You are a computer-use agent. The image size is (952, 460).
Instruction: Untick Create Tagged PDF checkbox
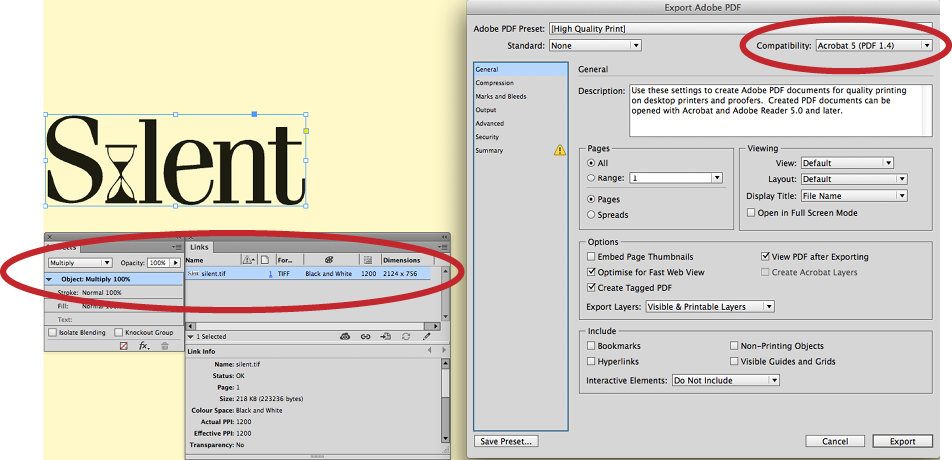pos(591,288)
